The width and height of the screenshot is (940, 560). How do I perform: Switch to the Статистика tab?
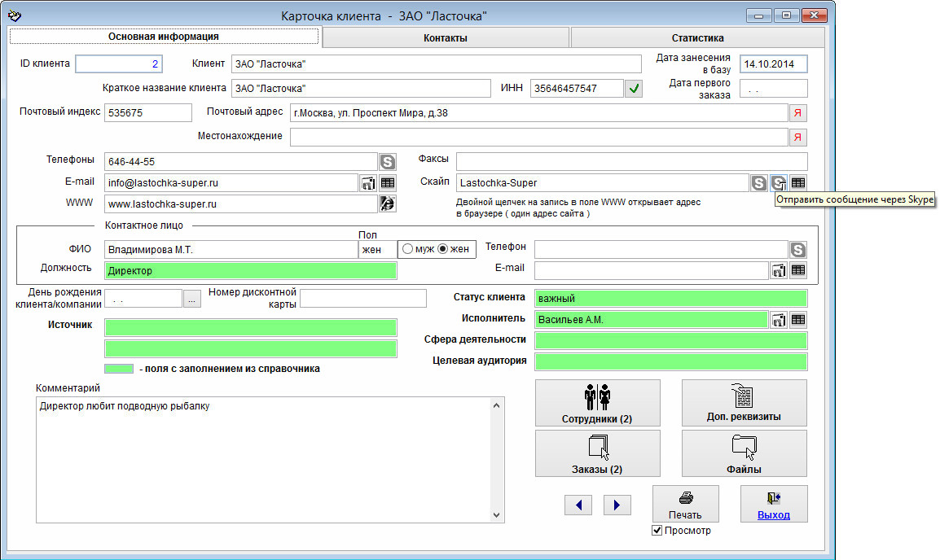(x=697, y=37)
